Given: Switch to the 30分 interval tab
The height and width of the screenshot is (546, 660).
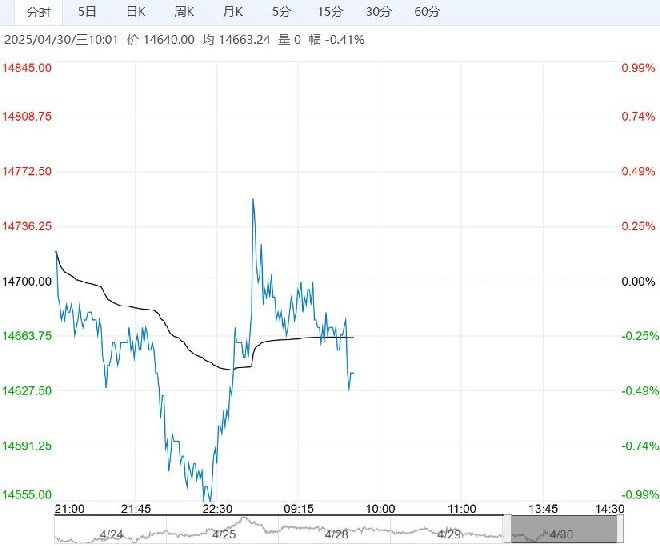Looking at the screenshot, I should (x=378, y=12).
